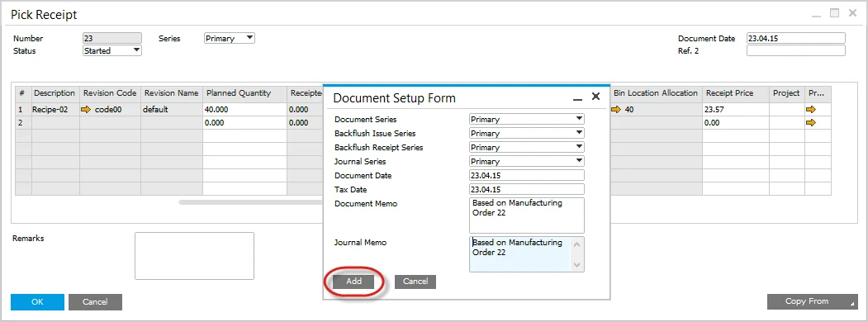Click the Description column header
Screen dimensions: 868x322
tap(55, 93)
